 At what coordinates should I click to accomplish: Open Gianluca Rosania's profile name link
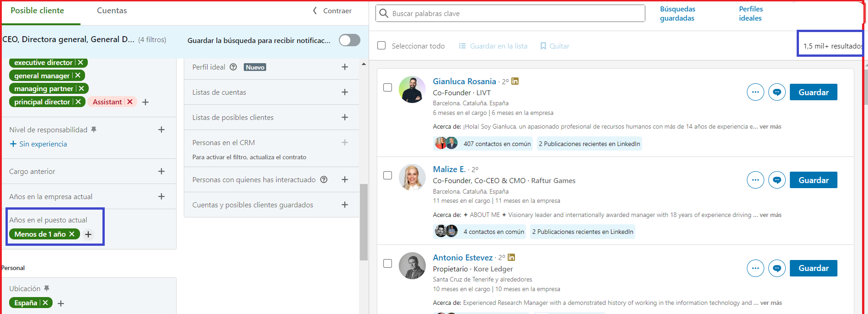point(464,81)
